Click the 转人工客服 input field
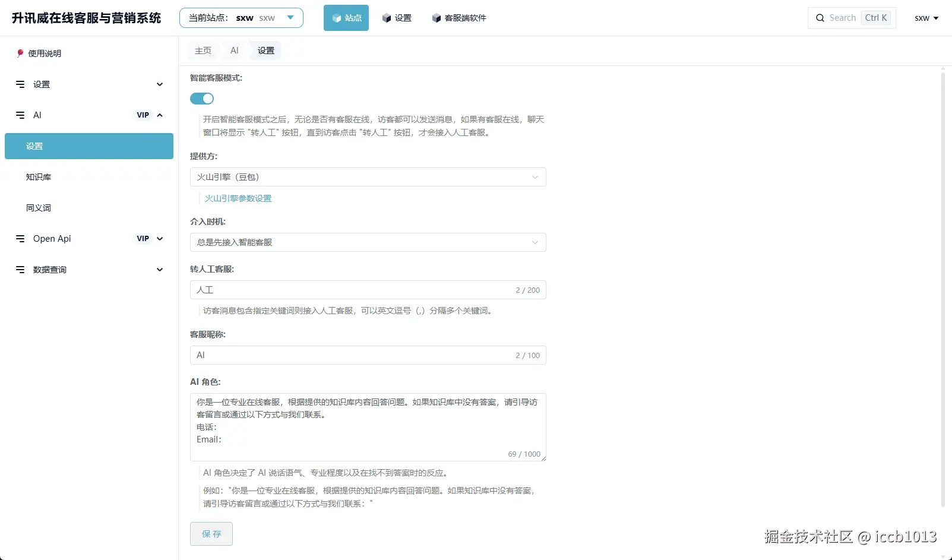This screenshot has height=560, width=952. (x=368, y=290)
